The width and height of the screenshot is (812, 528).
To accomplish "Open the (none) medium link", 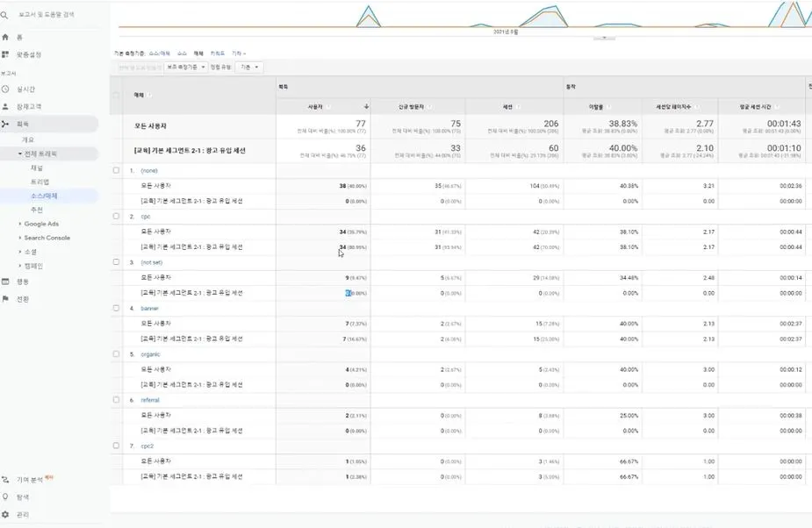I will [149, 170].
